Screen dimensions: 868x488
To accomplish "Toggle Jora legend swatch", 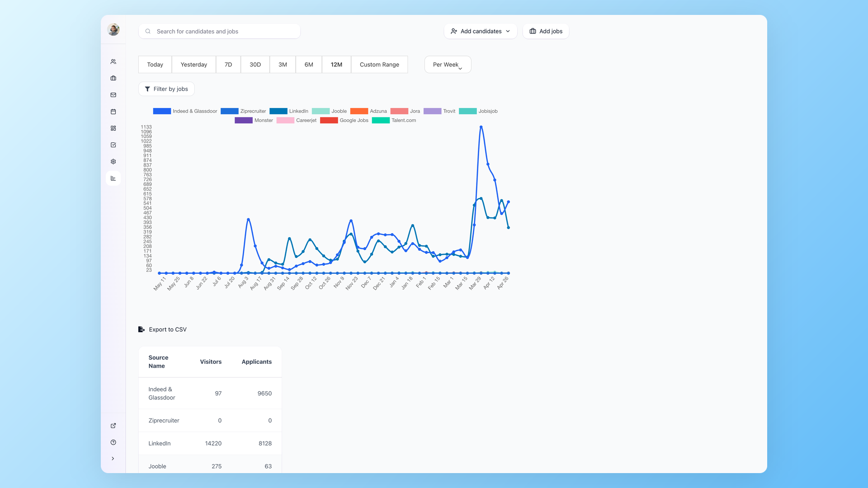I will pyautogui.click(x=399, y=111).
